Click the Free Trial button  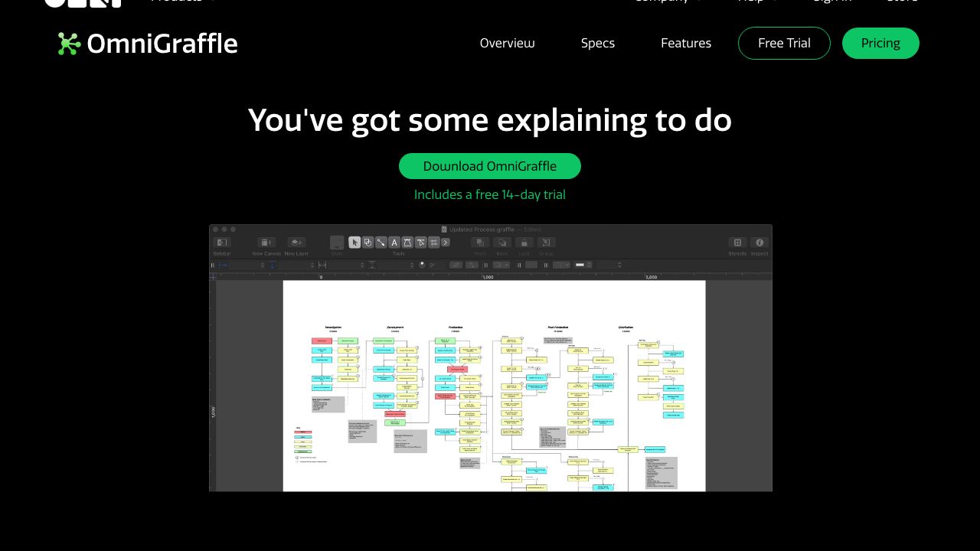[784, 43]
